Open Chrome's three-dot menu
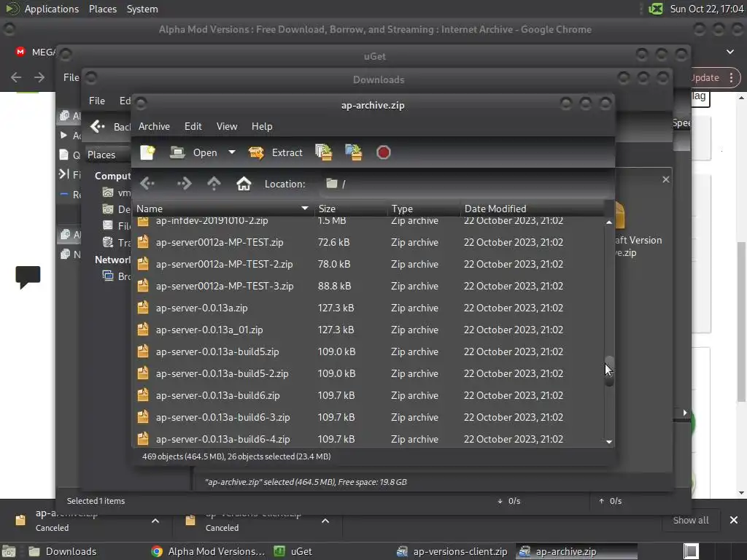The height and width of the screenshot is (560, 747). pos(731,77)
